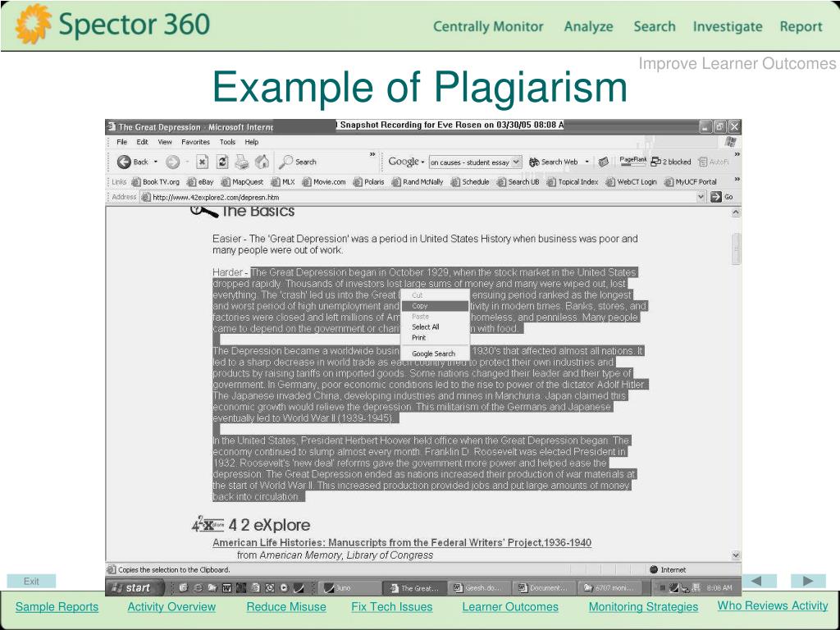Click the browser Back arrow icon
This screenshot has width=840, height=630.
tap(124, 162)
